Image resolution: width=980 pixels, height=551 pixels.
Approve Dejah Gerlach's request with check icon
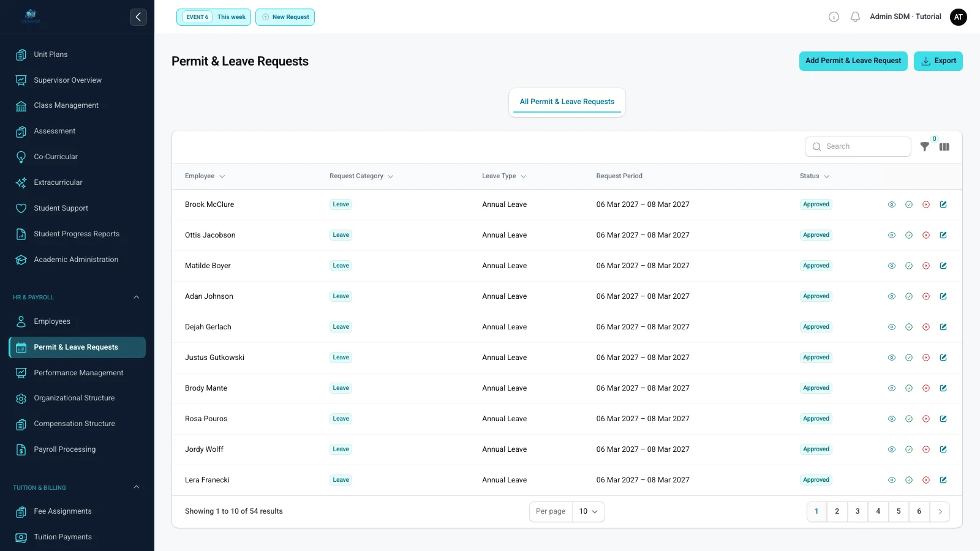point(909,327)
